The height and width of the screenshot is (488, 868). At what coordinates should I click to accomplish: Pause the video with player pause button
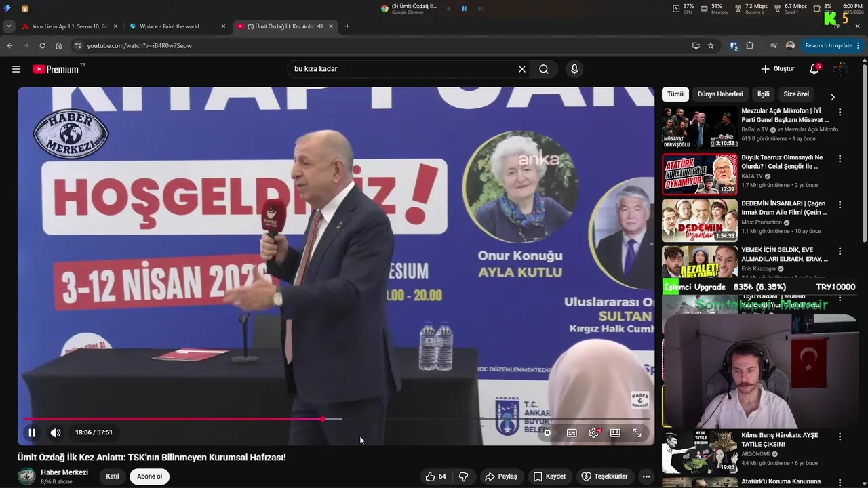click(x=32, y=432)
